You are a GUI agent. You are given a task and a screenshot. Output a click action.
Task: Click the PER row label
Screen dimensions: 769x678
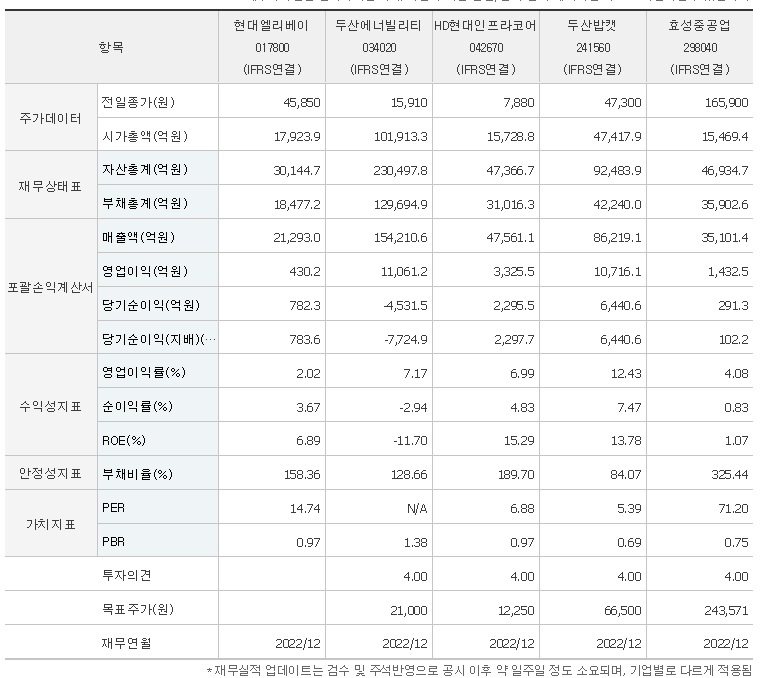[x=113, y=508]
